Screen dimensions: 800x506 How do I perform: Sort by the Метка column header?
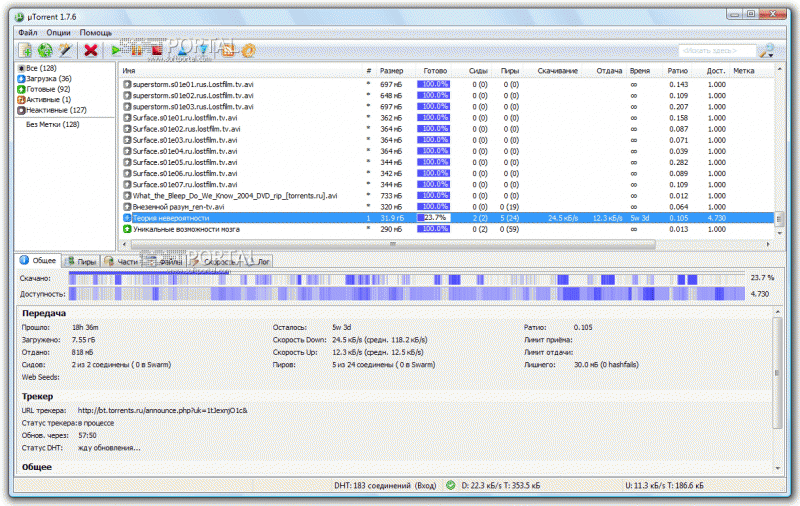click(x=743, y=70)
